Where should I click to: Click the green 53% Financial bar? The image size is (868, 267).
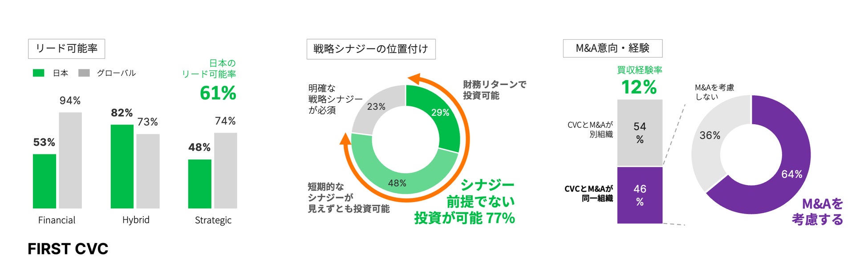point(45,181)
